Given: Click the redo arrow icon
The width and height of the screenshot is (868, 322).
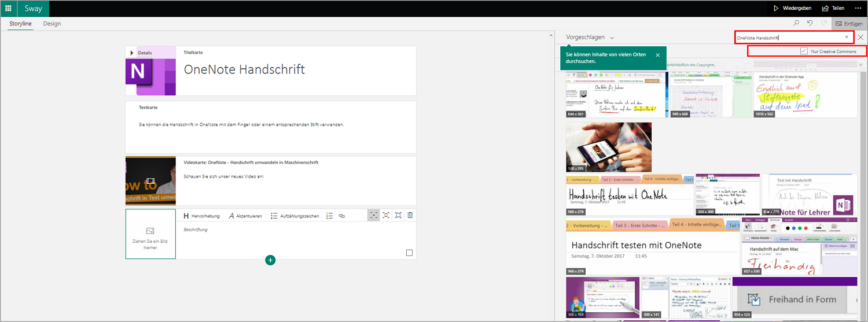Looking at the screenshot, I should [823, 24].
